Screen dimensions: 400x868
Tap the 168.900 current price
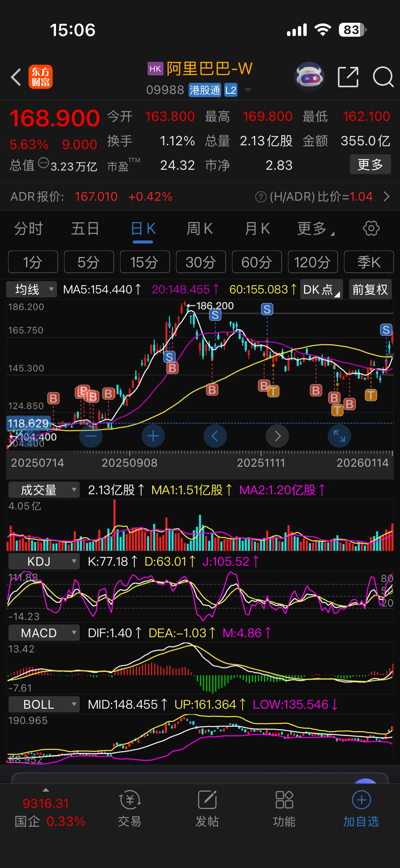55,118
